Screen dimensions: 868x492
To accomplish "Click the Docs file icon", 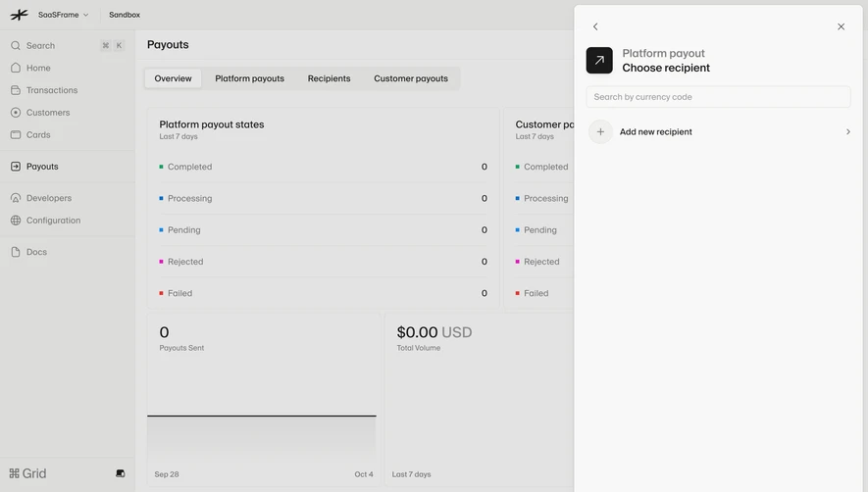I will pyautogui.click(x=16, y=252).
